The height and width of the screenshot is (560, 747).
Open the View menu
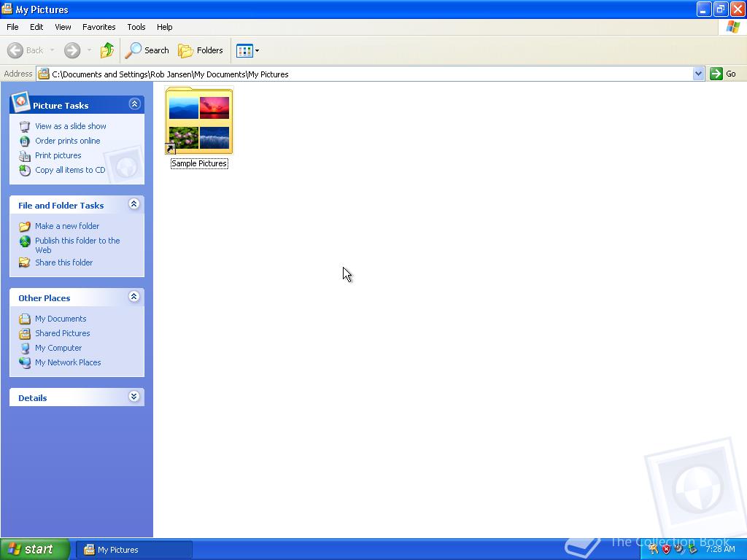[63, 27]
